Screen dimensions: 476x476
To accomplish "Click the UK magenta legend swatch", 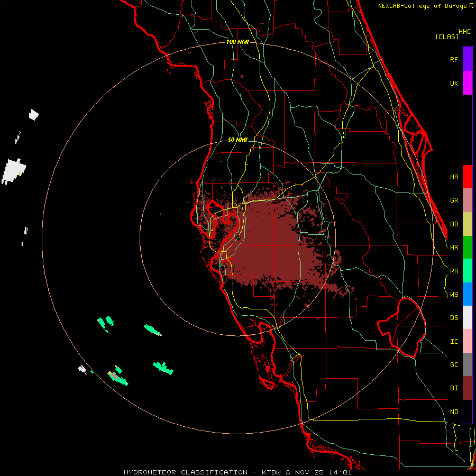I will [467, 83].
